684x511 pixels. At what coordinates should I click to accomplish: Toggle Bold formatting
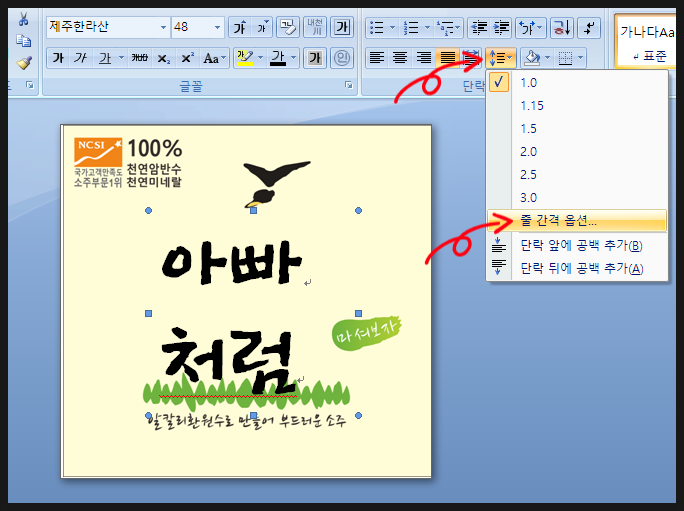click(58, 58)
